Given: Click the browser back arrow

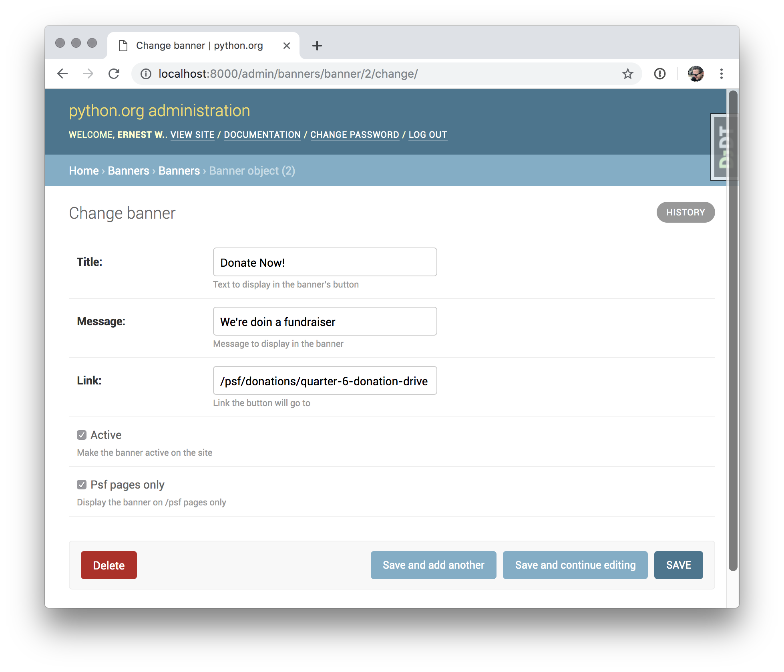Looking at the screenshot, I should tap(62, 74).
